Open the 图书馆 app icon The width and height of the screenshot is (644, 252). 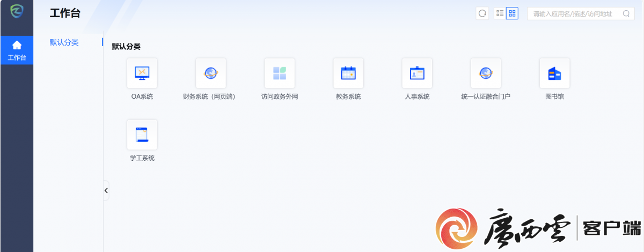(x=554, y=73)
